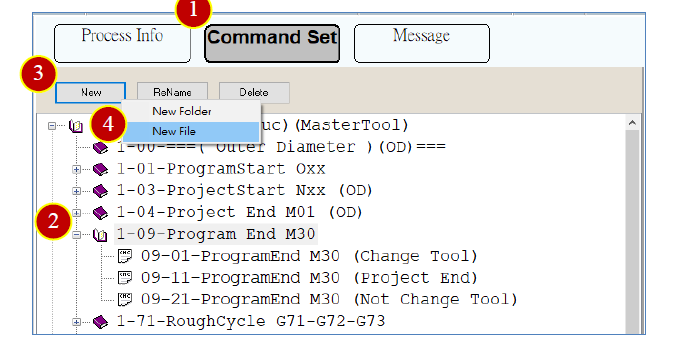691x362 pixels.
Task: Collapse the 1-09-Program End M30 folder
Action: [77, 235]
